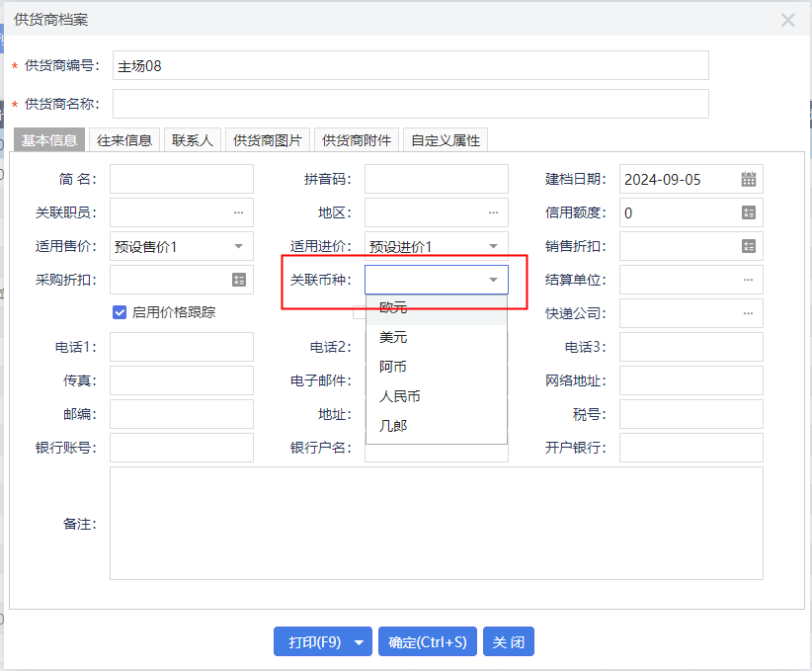The height and width of the screenshot is (671, 812).
Task: Click the ellipsis button for 关联职员
Action: pyautogui.click(x=238, y=212)
